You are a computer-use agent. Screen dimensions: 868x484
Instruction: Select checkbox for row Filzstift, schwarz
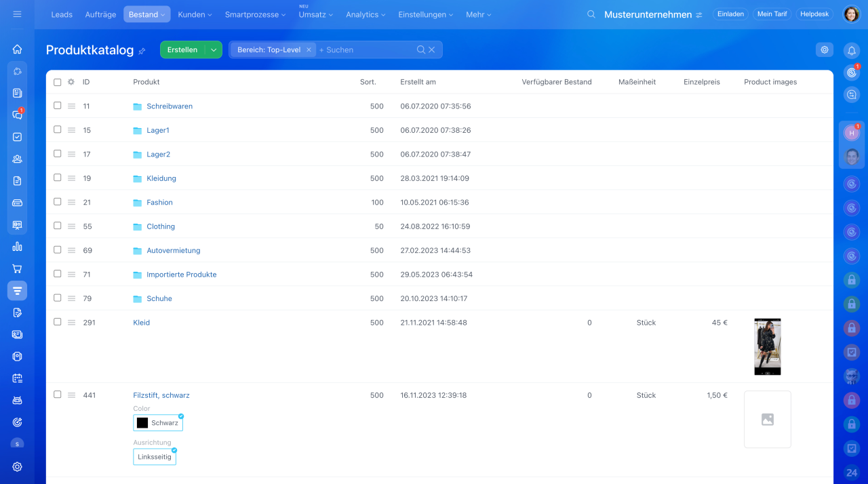pyautogui.click(x=58, y=395)
